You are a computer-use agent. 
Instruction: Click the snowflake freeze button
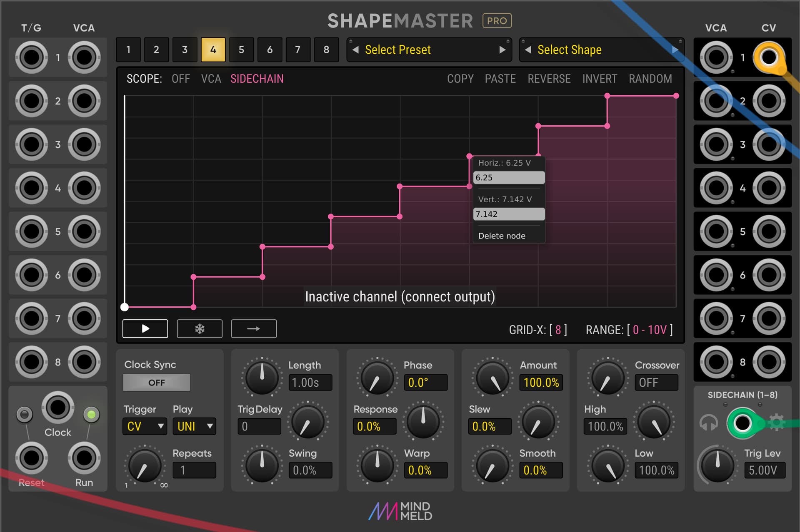[x=200, y=328]
